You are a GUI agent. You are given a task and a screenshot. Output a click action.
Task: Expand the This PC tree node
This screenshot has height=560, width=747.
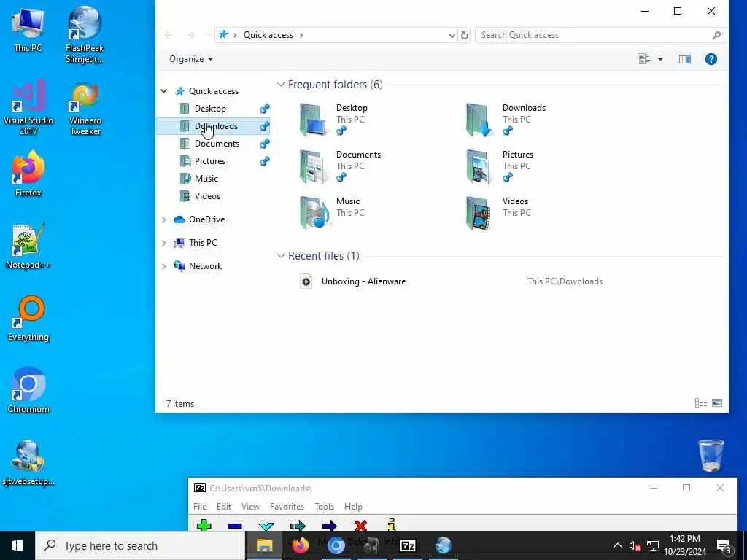coord(164,243)
